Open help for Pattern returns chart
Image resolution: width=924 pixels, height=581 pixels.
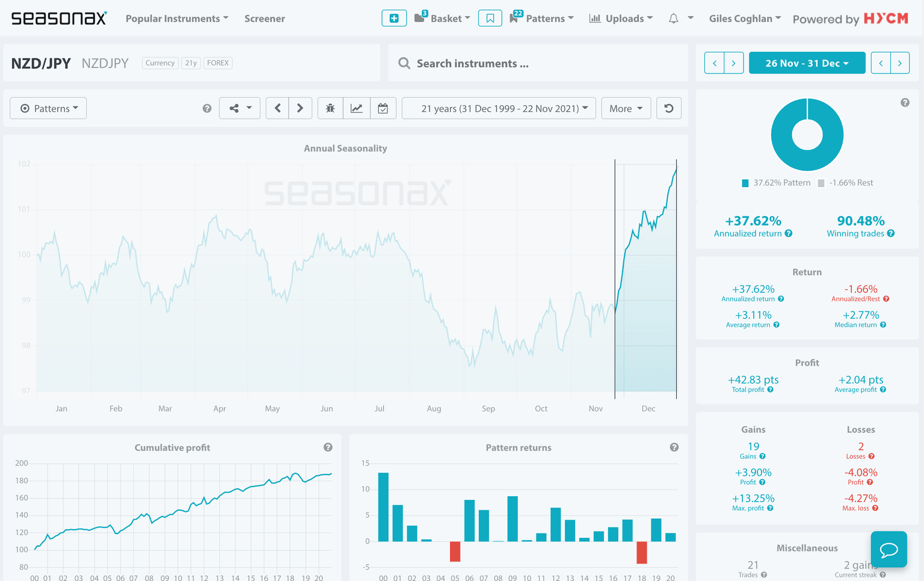tap(674, 447)
